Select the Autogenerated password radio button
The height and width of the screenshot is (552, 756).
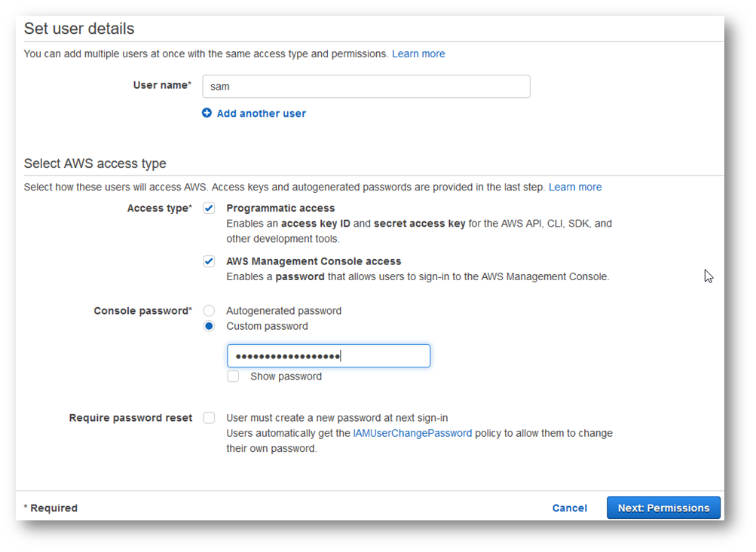(209, 311)
